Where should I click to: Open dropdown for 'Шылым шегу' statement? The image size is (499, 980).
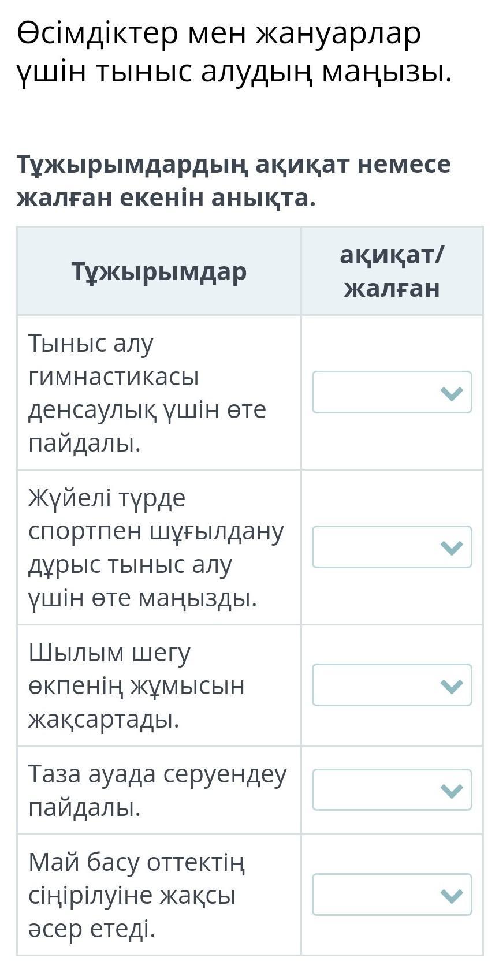click(x=392, y=685)
